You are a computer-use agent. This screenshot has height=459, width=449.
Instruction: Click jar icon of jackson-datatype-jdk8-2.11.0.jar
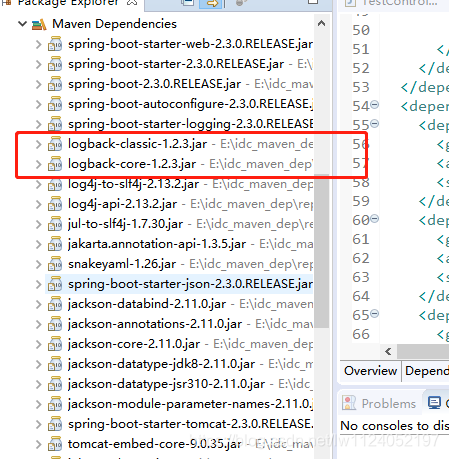point(55,364)
